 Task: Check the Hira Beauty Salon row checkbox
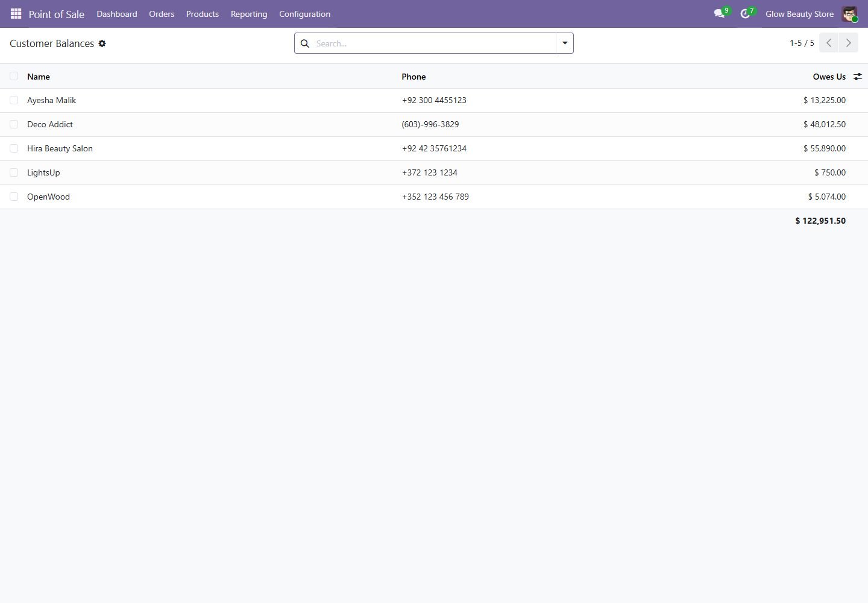(x=14, y=148)
